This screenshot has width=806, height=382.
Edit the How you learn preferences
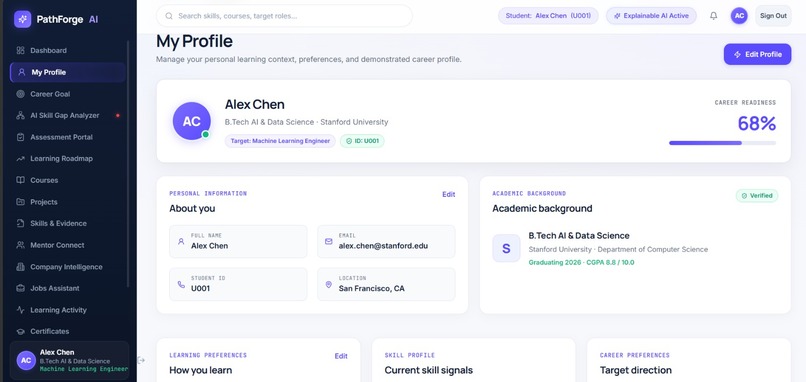click(341, 356)
